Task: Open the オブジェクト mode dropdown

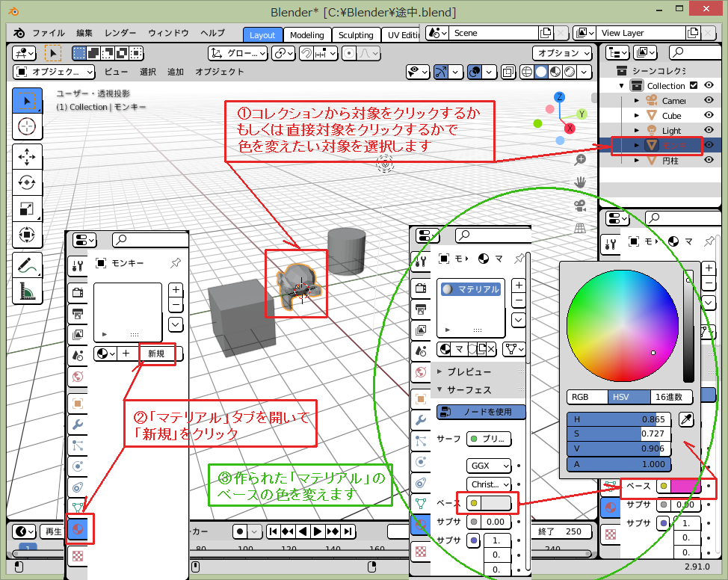Action: pos(55,72)
